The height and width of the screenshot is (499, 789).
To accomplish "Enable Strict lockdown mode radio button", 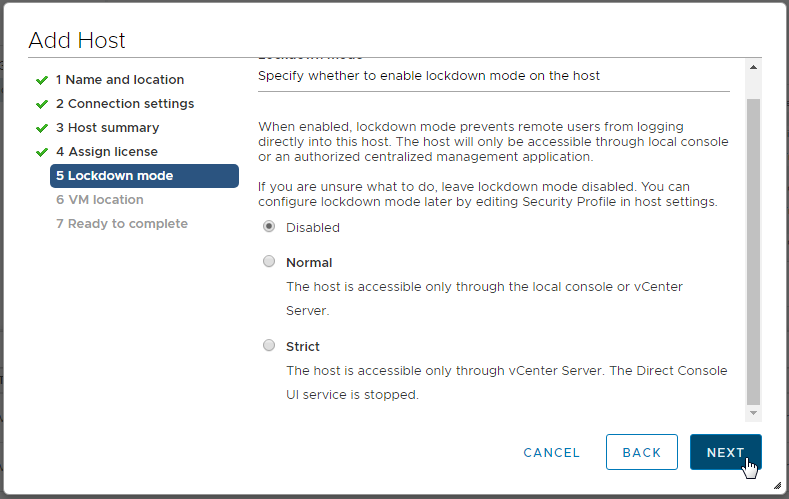I will (x=269, y=346).
